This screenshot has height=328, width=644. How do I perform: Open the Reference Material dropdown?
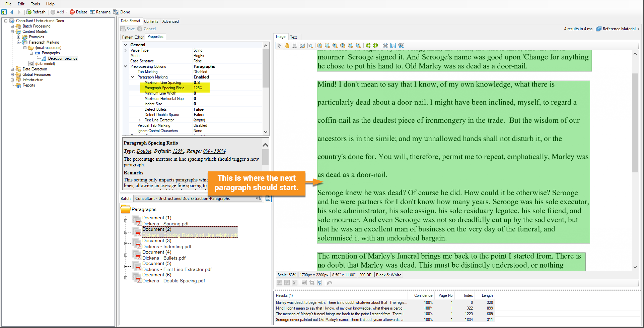click(618, 29)
